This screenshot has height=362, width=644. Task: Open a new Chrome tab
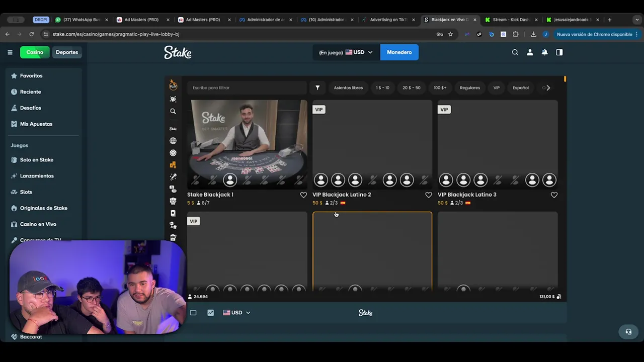click(609, 20)
